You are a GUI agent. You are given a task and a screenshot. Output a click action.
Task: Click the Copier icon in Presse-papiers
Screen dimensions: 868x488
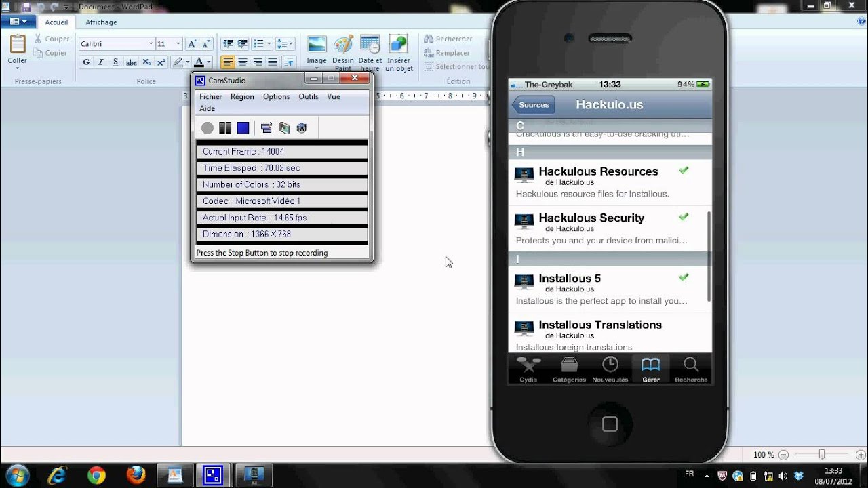click(x=38, y=53)
